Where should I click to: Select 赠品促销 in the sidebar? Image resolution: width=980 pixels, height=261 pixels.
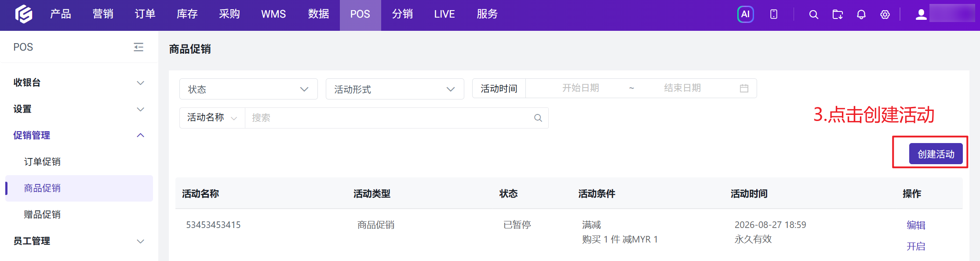pos(42,214)
